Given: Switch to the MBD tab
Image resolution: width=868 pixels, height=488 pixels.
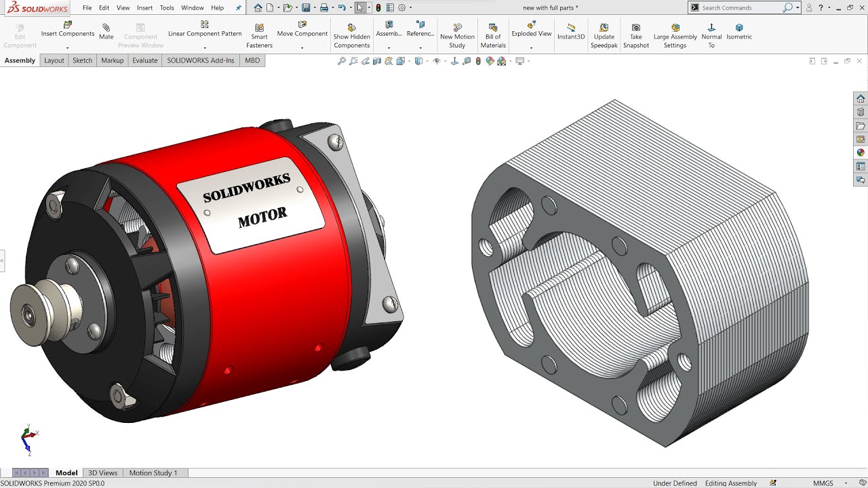Looking at the screenshot, I should (x=252, y=60).
